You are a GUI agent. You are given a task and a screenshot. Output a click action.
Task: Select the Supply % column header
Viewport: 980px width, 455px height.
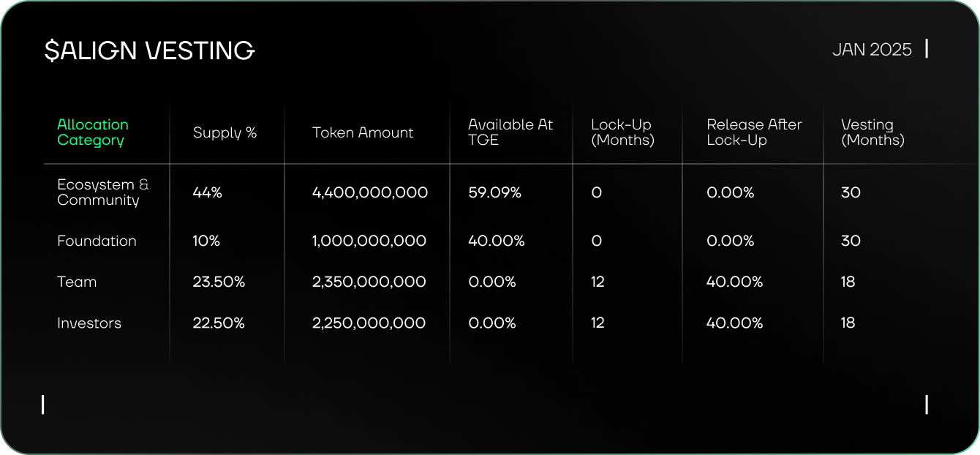(x=225, y=132)
